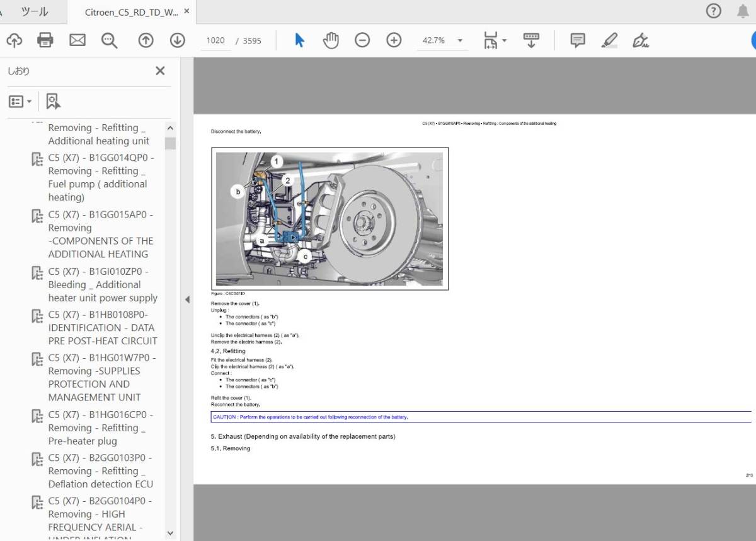
Task: Click the page number field 1020
Action: click(215, 40)
